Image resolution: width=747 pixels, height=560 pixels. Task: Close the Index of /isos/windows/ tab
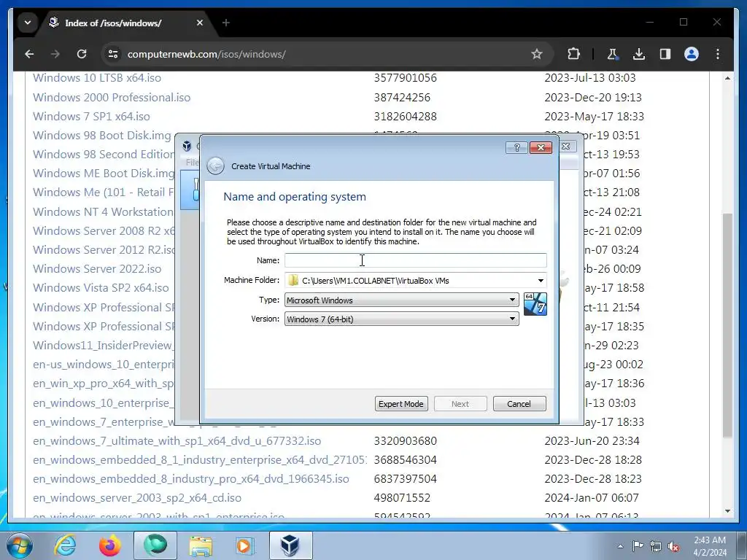(200, 23)
